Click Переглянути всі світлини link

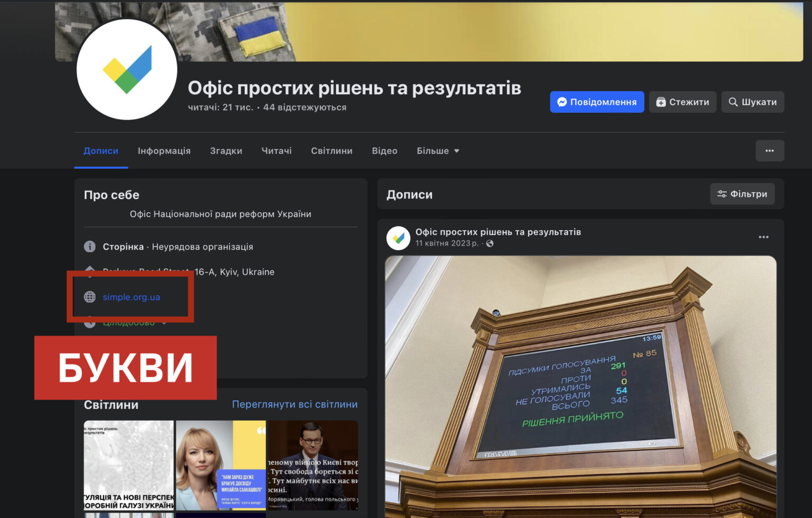[294, 404]
